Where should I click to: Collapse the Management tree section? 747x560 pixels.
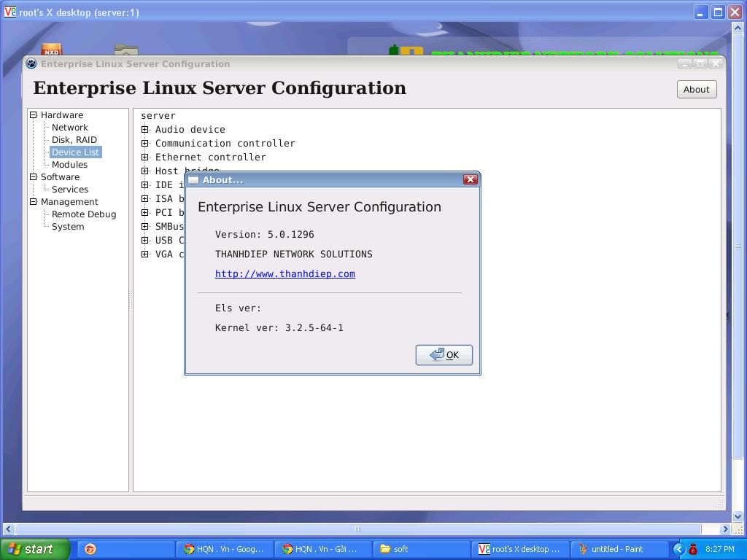click(33, 202)
